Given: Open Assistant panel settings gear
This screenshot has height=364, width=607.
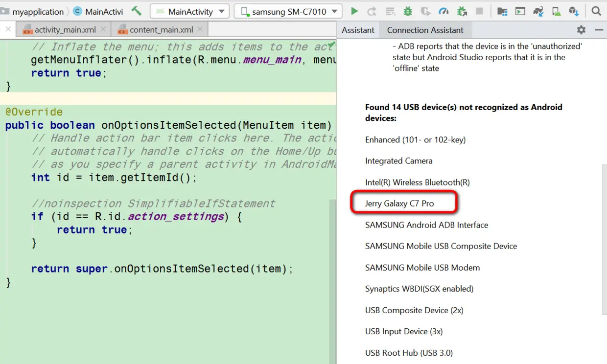Looking at the screenshot, I should 581,30.
